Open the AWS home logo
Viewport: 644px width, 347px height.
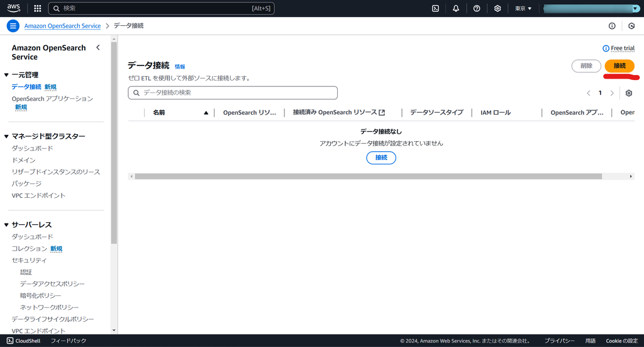click(14, 8)
